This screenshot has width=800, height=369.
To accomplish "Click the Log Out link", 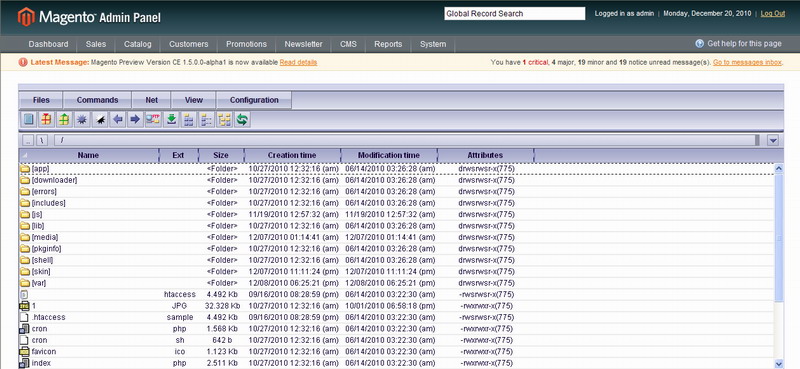I will (x=773, y=14).
